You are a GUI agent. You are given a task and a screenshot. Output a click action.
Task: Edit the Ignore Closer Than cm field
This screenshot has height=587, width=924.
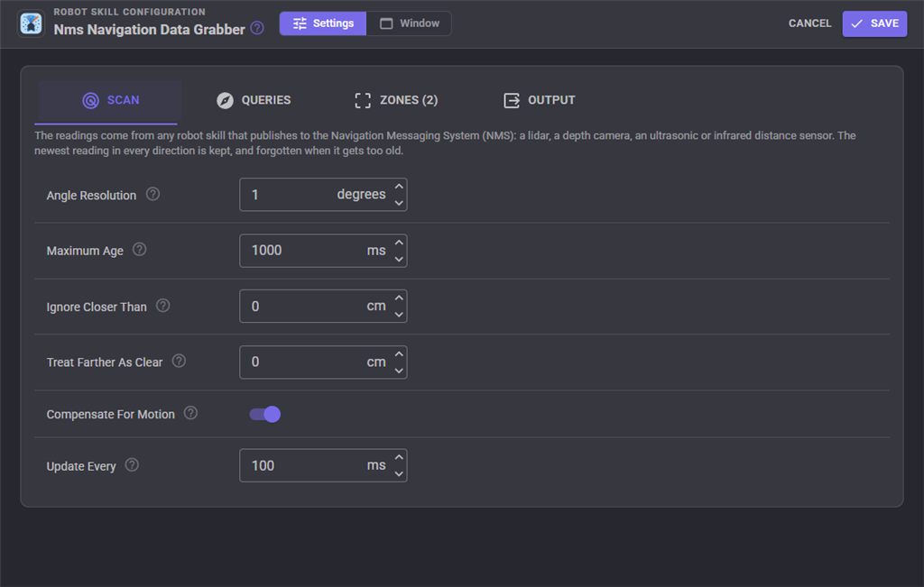(x=323, y=307)
